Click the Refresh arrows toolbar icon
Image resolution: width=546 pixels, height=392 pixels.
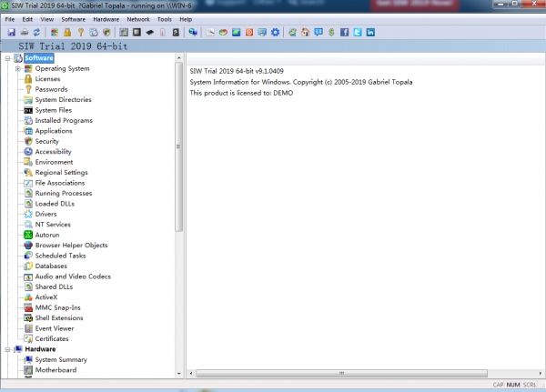coord(36,33)
